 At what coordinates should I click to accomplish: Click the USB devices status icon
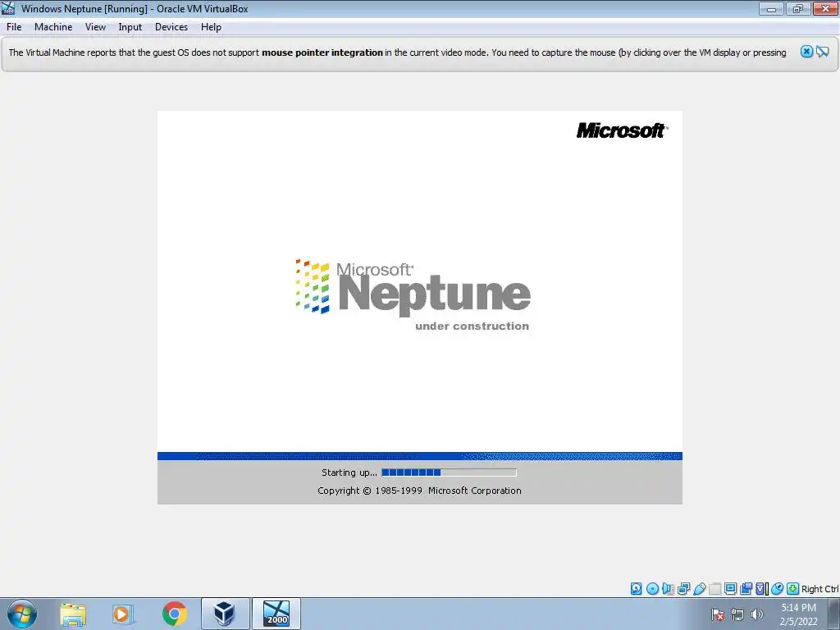click(x=699, y=589)
